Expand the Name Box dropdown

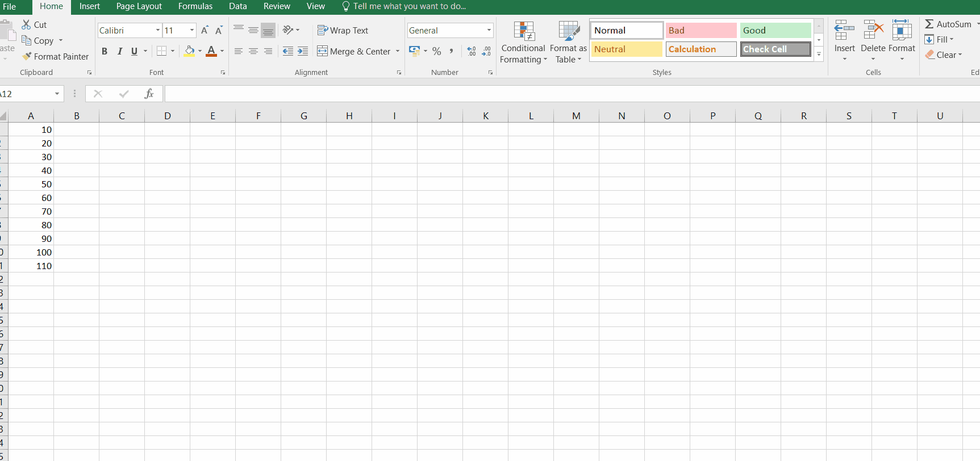57,94
